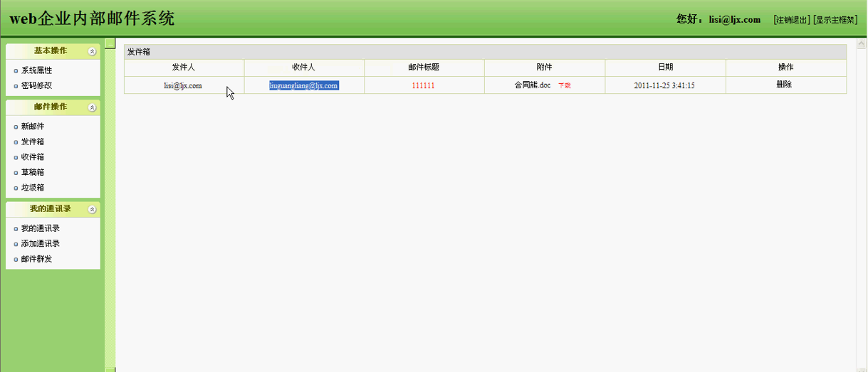Click attachment name 合同熊.doc
868x372 pixels.
pyautogui.click(x=533, y=85)
